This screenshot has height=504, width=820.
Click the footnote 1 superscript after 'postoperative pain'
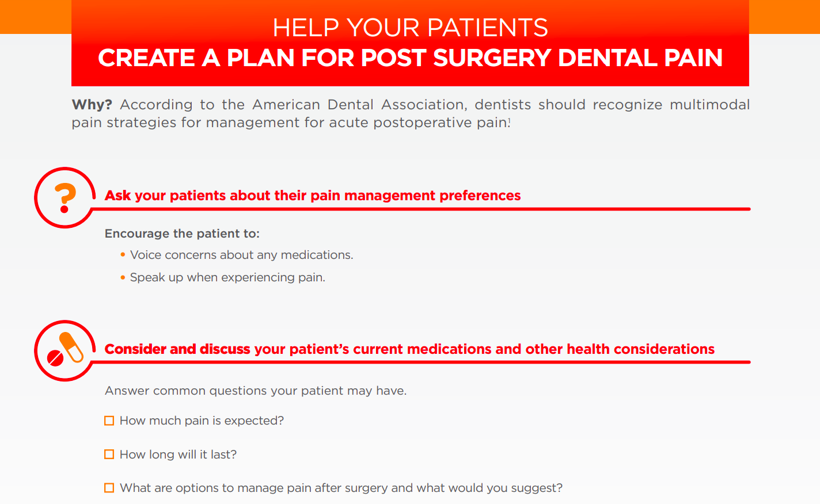[509, 120]
